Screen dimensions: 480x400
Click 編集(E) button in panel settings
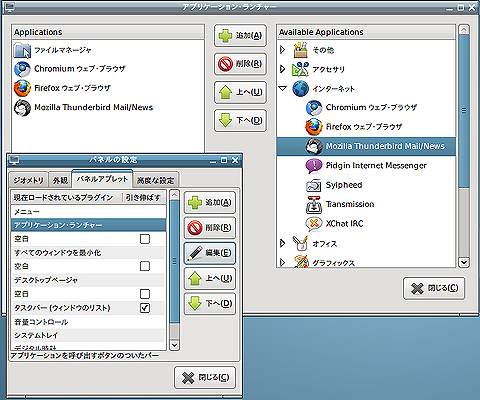click(210, 253)
